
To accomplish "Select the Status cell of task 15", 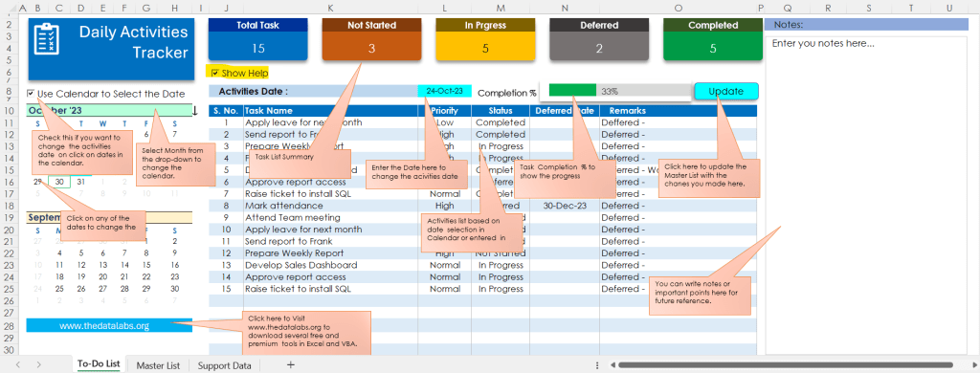I will click(501, 289).
